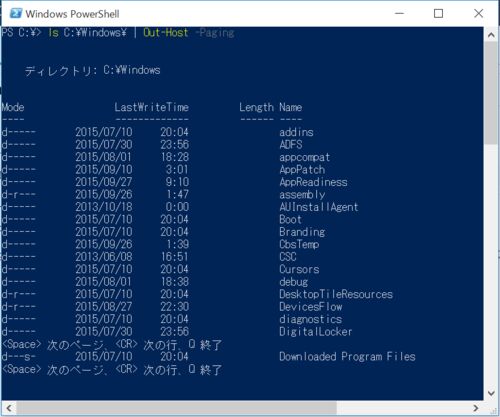
Task: Click the PowerShell icon in the title bar
Action: click(x=16, y=14)
